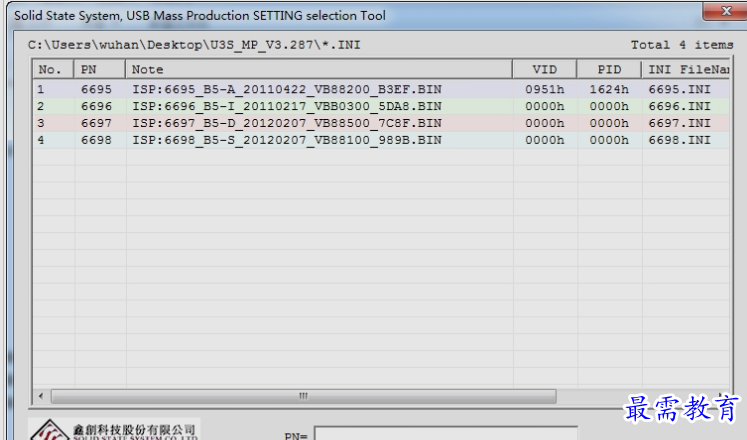Viewport: 747px width, 440px height.
Task: Click the PID column header
Action: pos(609,70)
